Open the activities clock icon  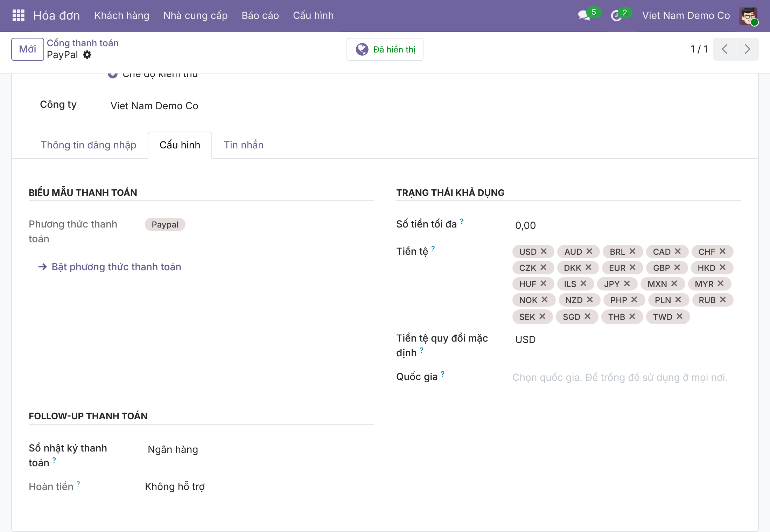(x=616, y=15)
